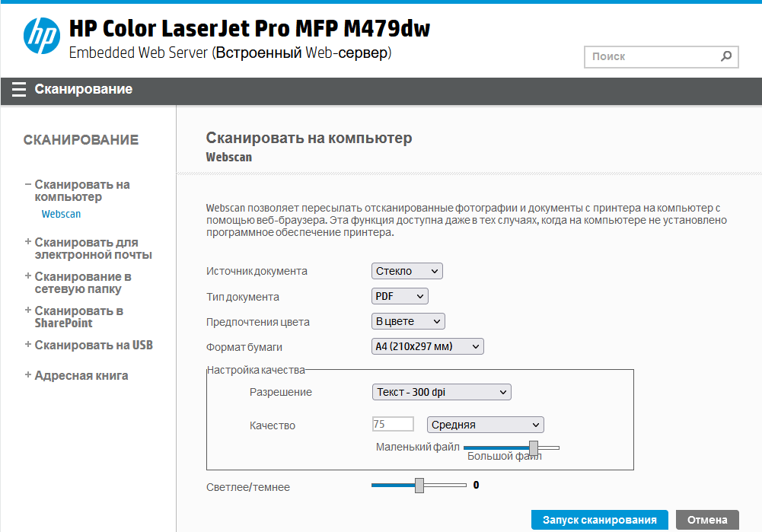Click the Embedded Web Server subtitle
Screen dimensions: 762x532
(x=231, y=53)
